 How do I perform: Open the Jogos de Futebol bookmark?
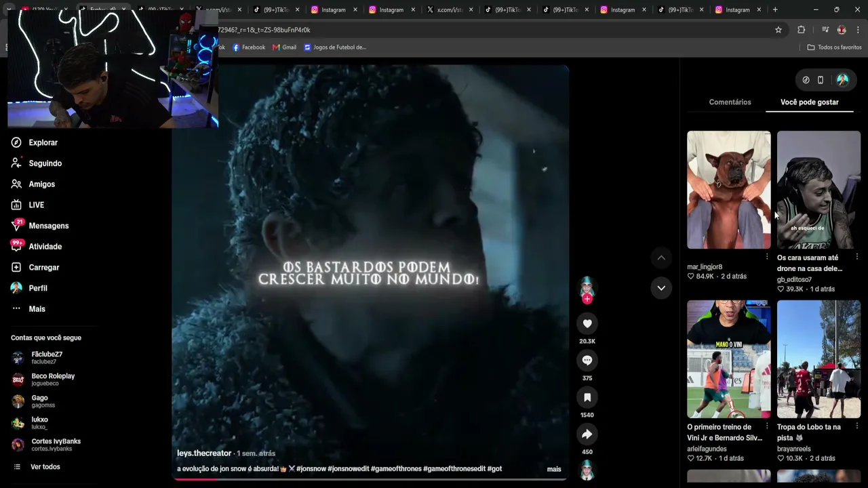tap(335, 47)
